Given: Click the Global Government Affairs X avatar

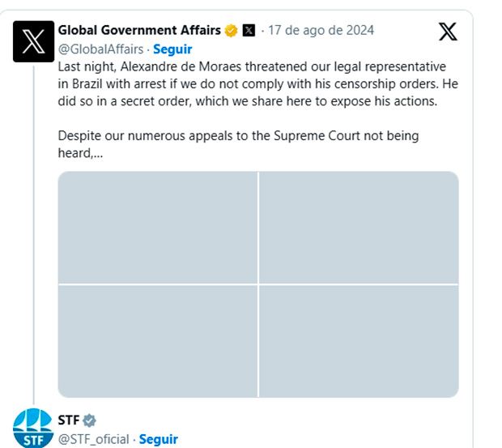Looking at the screenshot, I should (x=33, y=41).
